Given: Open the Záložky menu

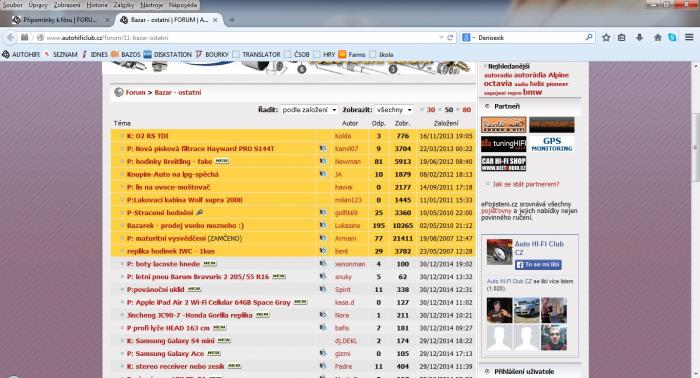Looking at the screenshot, I should (x=123, y=5).
